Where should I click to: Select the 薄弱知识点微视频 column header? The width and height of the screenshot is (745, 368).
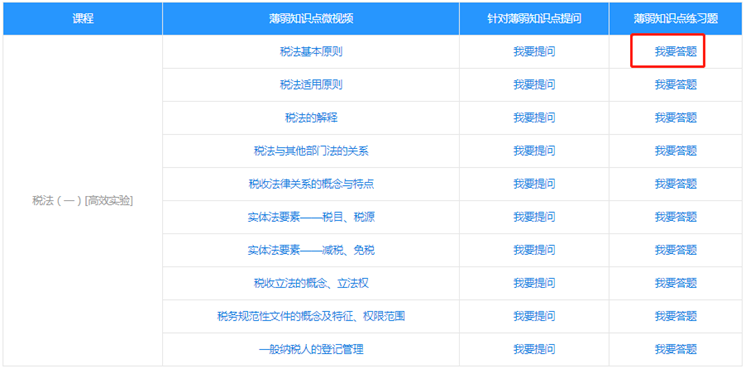click(x=311, y=19)
